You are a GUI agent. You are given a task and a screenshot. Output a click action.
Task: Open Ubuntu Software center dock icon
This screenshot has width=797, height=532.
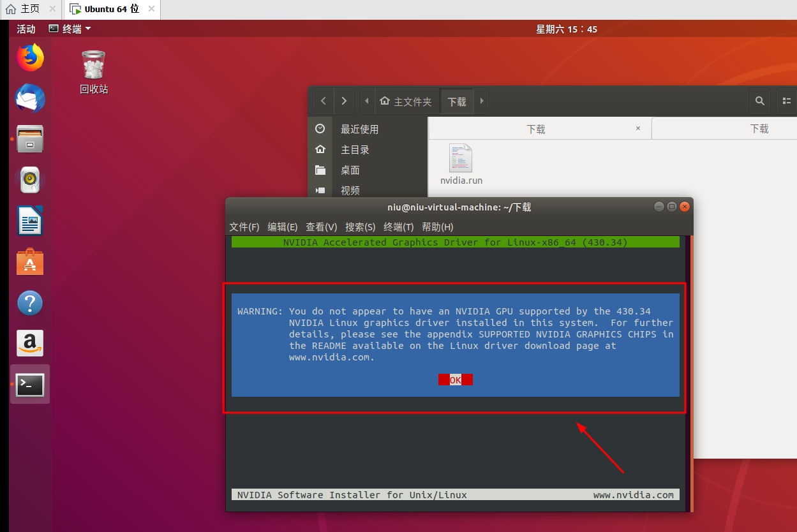click(30, 262)
